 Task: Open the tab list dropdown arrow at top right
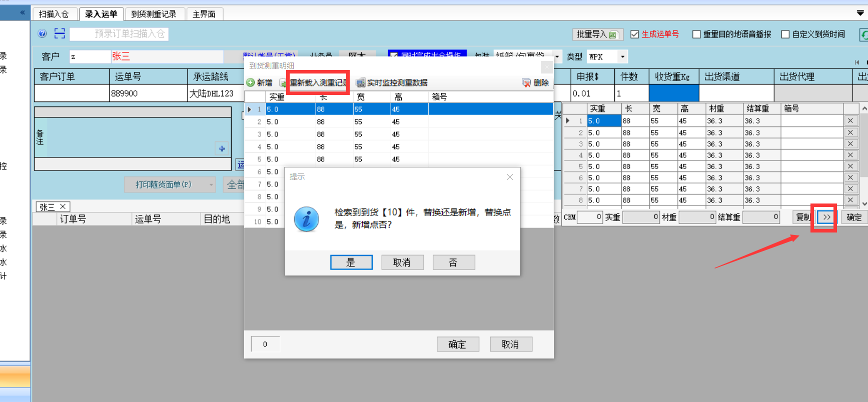pos(860,13)
